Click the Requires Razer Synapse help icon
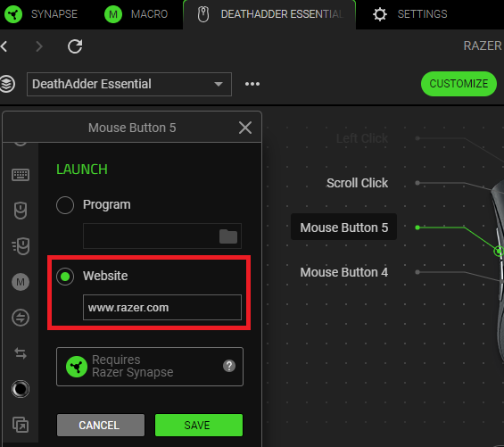Image resolution: width=504 pixels, height=447 pixels. click(229, 366)
